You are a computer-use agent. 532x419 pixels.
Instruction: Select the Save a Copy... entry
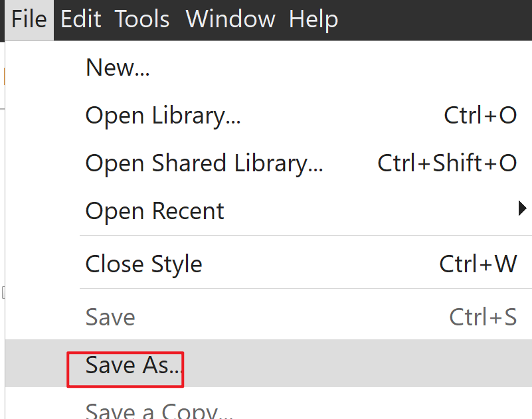(159, 410)
